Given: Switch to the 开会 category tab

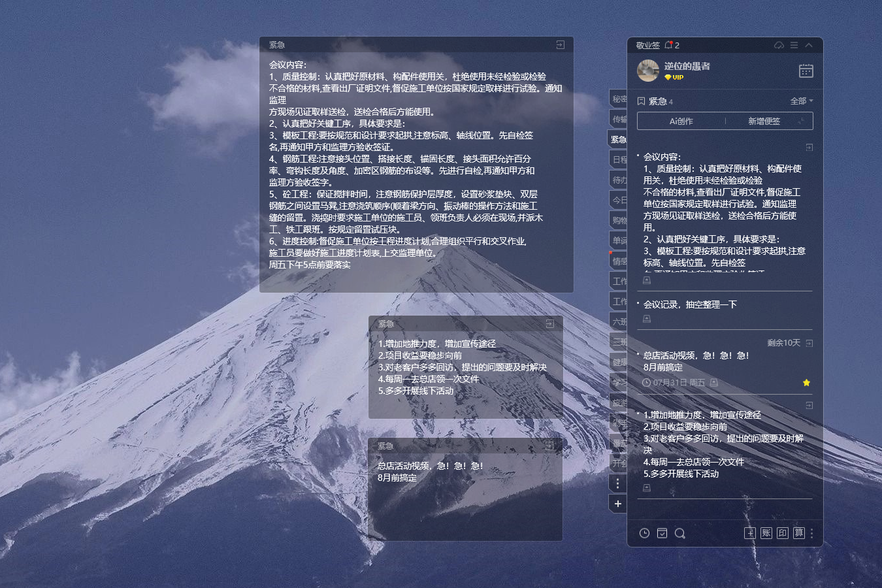Looking at the screenshot, I should [619, 463].
